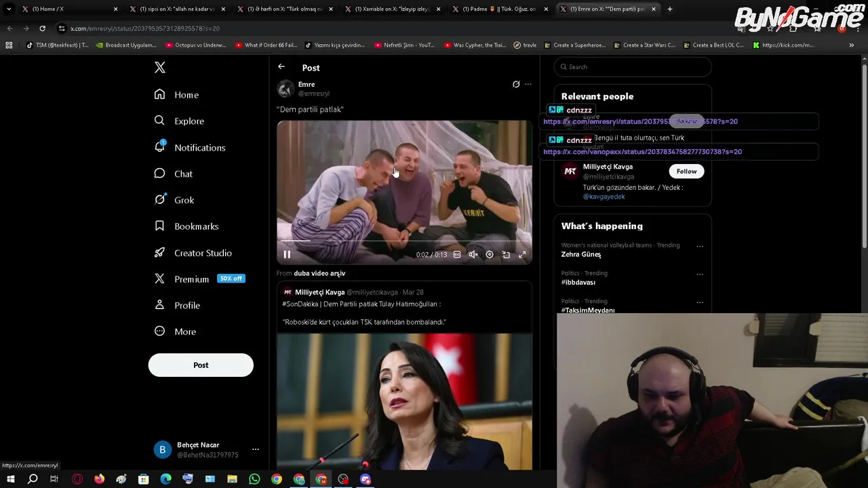Click the quoted post image
The width and height of the screenshot is (868, 488).
pyautogui.click(x=404, y=401)
